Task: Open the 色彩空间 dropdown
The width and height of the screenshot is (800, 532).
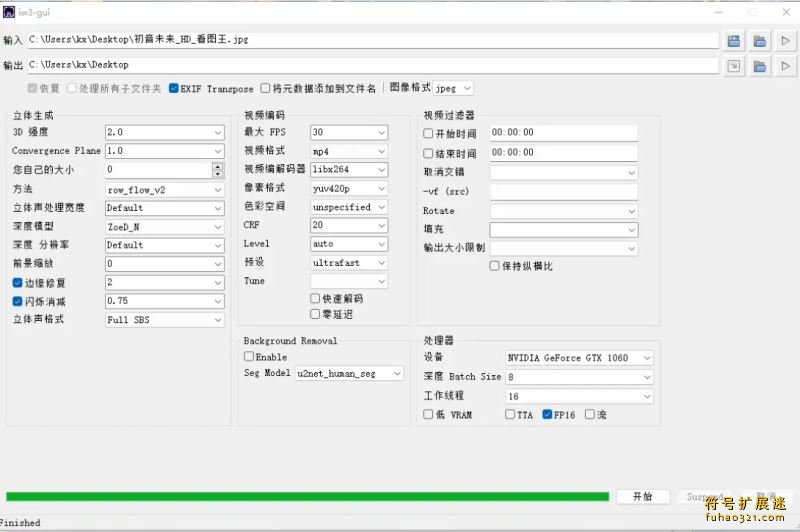Action: 349,207
